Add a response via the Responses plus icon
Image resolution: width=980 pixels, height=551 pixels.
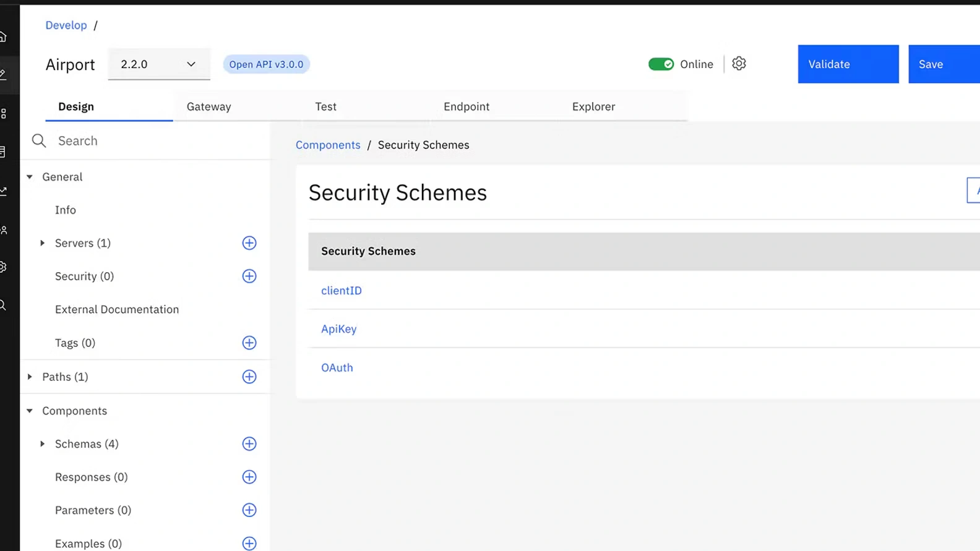pos(249,477)
